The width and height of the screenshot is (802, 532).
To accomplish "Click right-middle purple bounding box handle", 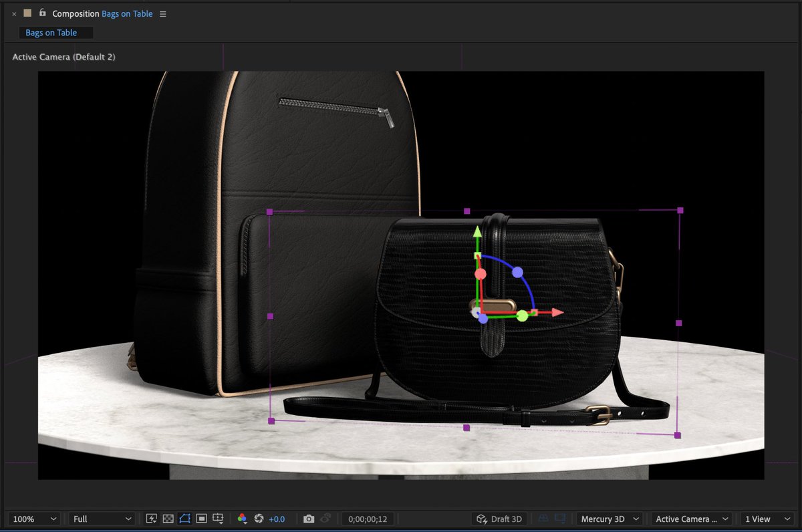I will 679,323.
